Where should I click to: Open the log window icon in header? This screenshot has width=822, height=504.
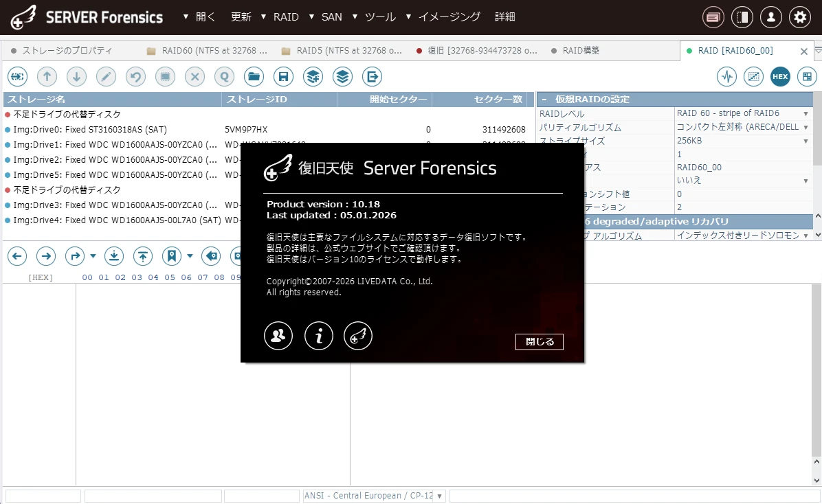[x=713, y=17]
